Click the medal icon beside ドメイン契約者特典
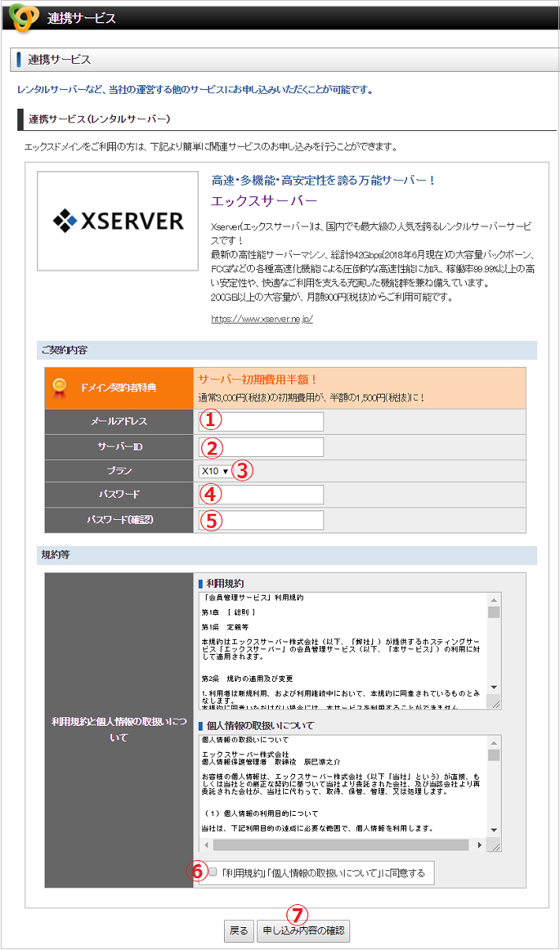 coord(59,387)
